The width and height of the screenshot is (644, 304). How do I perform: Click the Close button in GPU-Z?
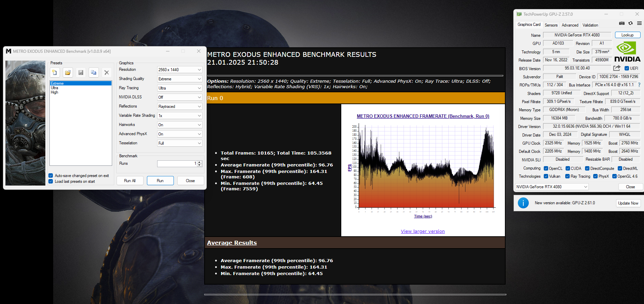630,187
